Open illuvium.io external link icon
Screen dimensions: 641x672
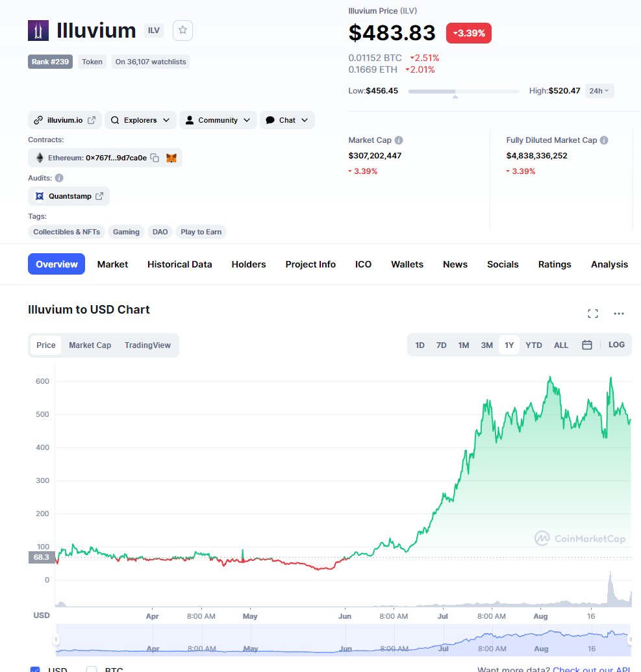pyautogui.click(x=92, y=120)
